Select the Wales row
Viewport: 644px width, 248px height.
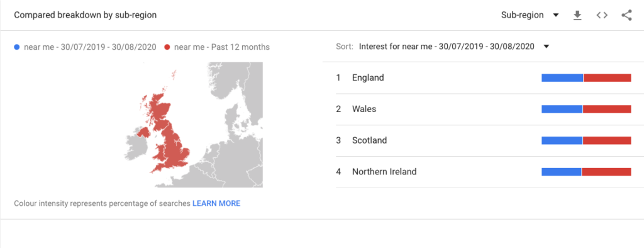click(484, 109)
